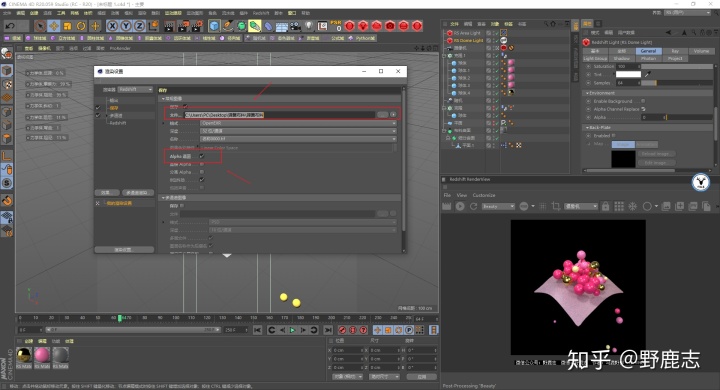Lock the RenderView camera

(605, 206)
